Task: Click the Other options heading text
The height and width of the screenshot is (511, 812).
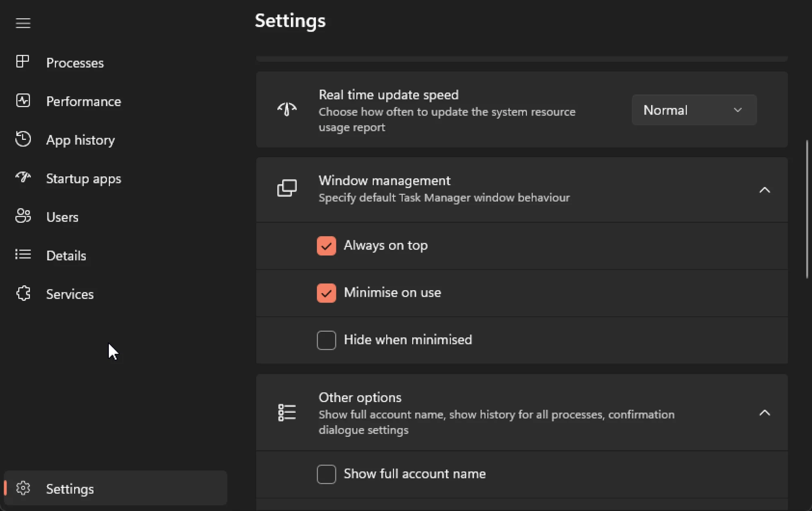Action: pos(360,398)
